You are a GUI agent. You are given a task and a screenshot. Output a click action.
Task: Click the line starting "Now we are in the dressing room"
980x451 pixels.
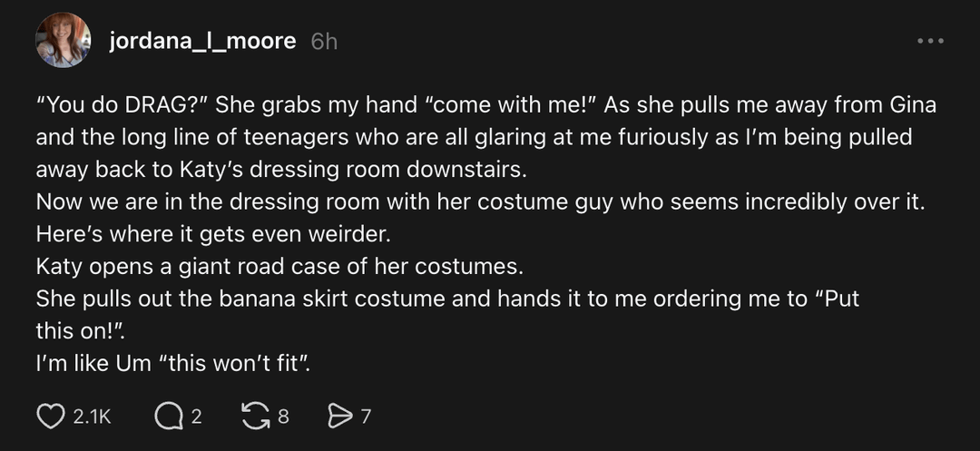click(x=479, y=201)
